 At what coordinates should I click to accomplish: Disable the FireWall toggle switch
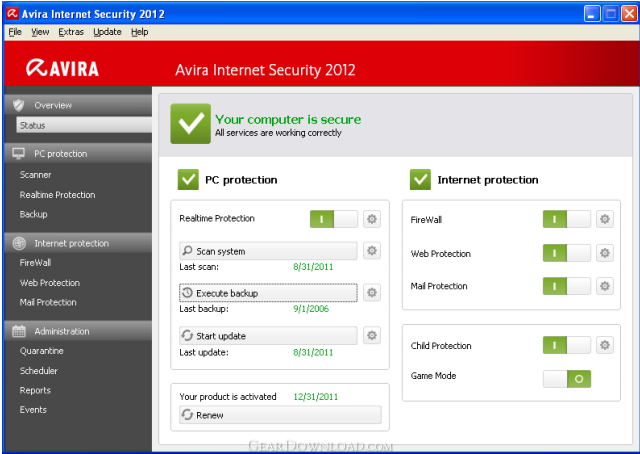pos(566,219)
